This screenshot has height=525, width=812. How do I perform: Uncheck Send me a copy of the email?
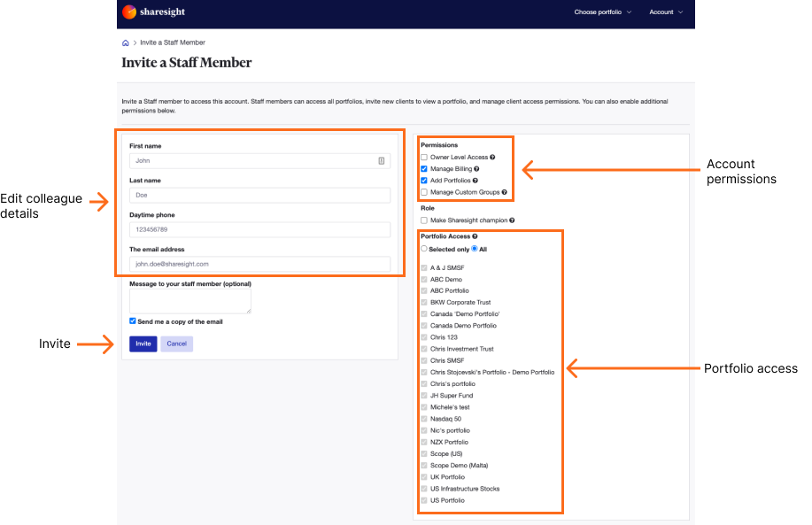click(x=132, y=320)
